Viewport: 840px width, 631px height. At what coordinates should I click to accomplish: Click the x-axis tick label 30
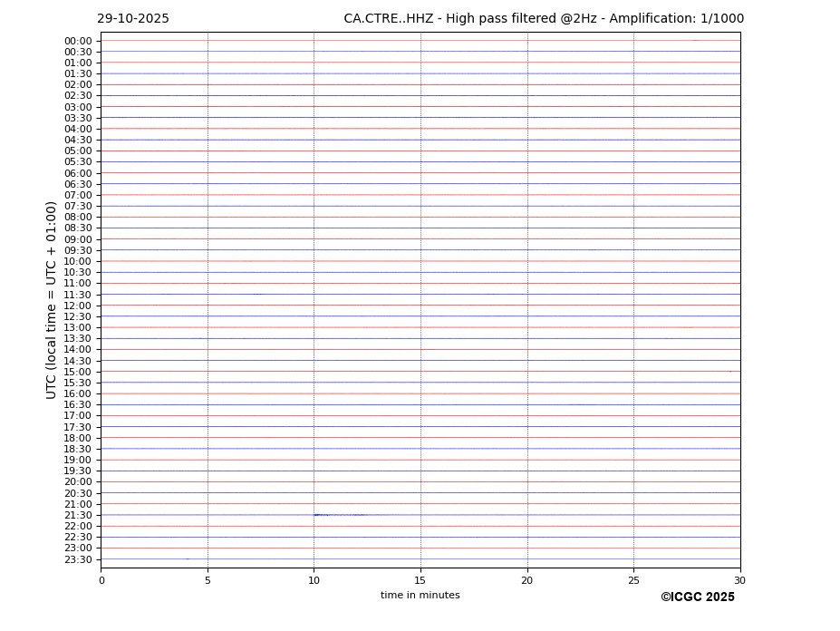tap(739, 580)
